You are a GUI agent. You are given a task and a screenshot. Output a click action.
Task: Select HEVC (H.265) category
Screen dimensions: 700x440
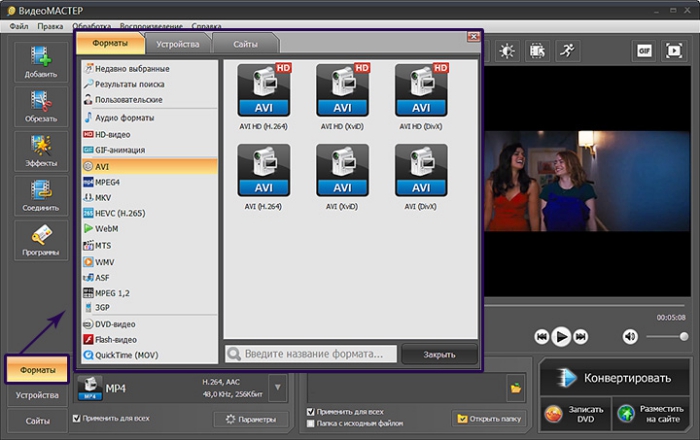(x=150, y=213)
